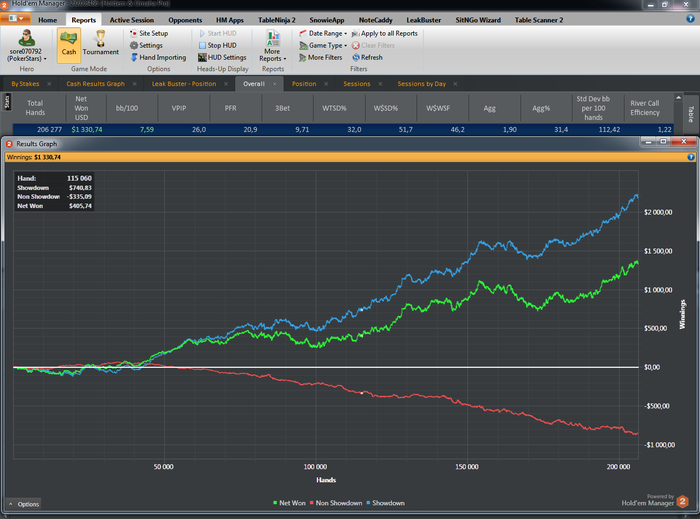Open HUD Settings

pos(222,58)
